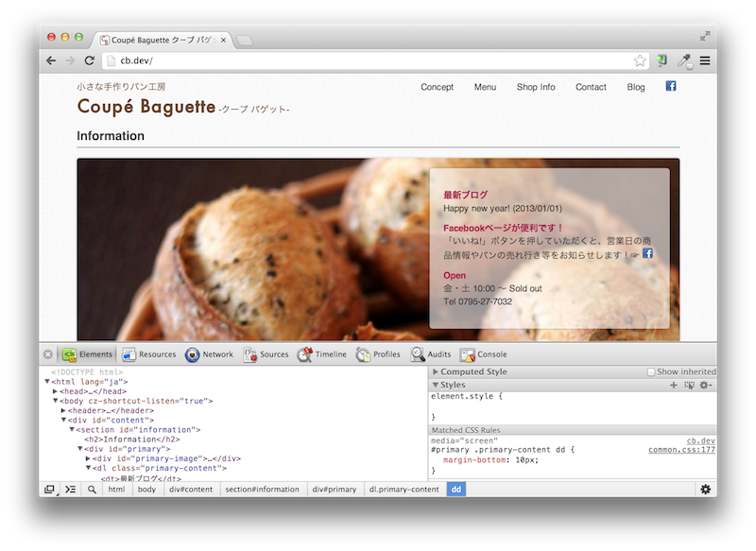Open the common.css:177 source link

[681, 450]
